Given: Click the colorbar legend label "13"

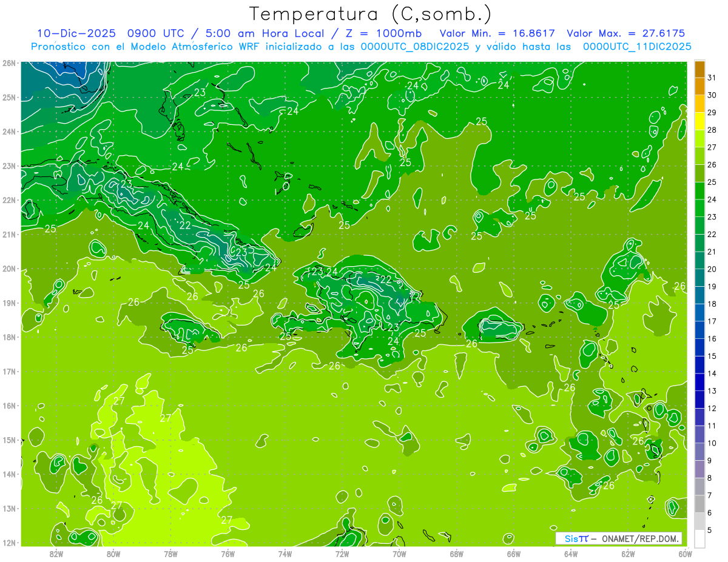Looking at the screenshot, I should coord(712,391).
